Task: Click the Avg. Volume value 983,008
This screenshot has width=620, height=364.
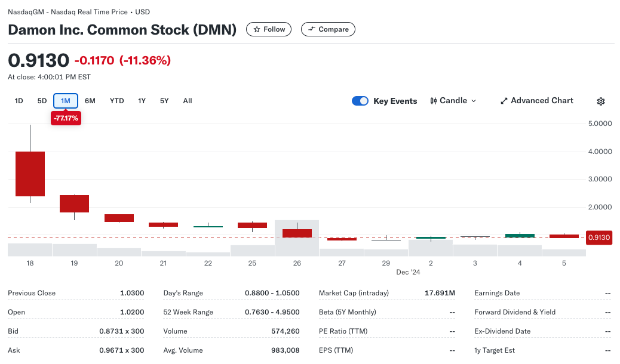Action: [286, 350]
